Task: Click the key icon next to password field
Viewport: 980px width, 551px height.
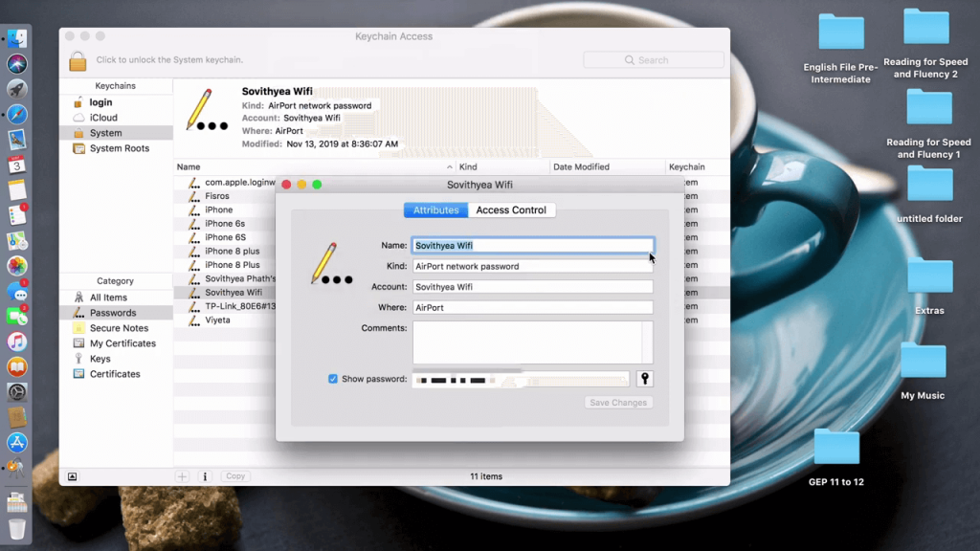Action: point(644,379)
